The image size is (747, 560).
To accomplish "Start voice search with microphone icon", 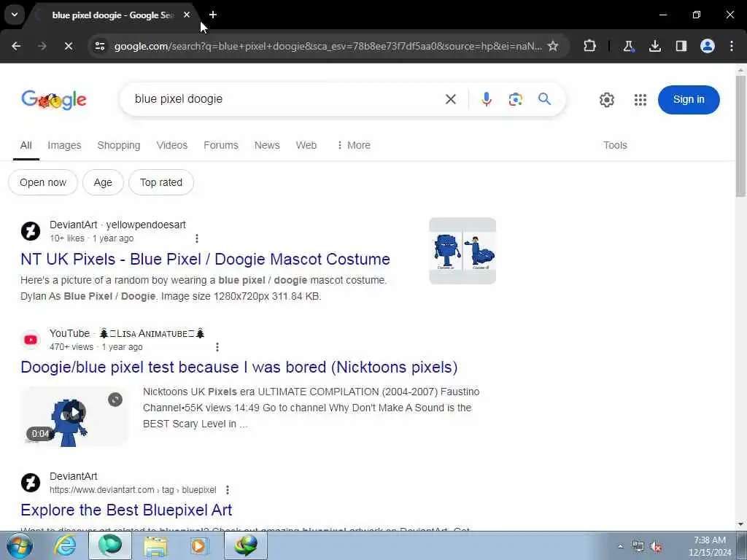I will pos(487,99).
